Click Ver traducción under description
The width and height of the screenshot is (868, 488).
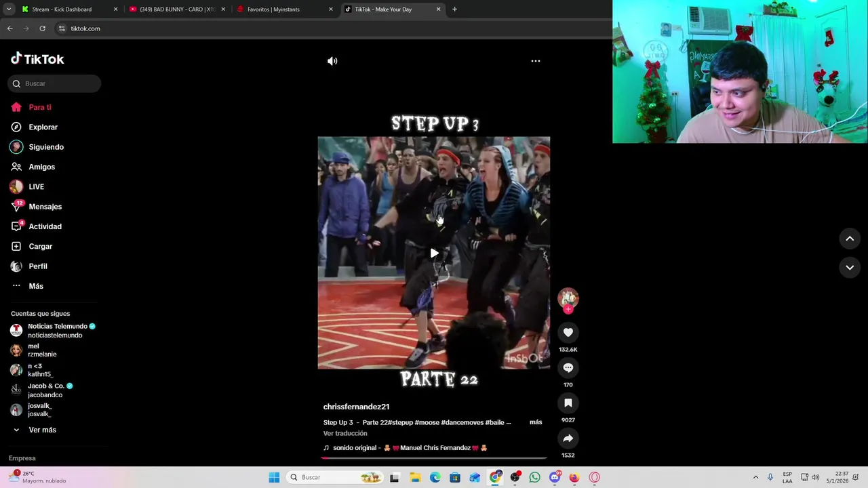coord(345,433)
